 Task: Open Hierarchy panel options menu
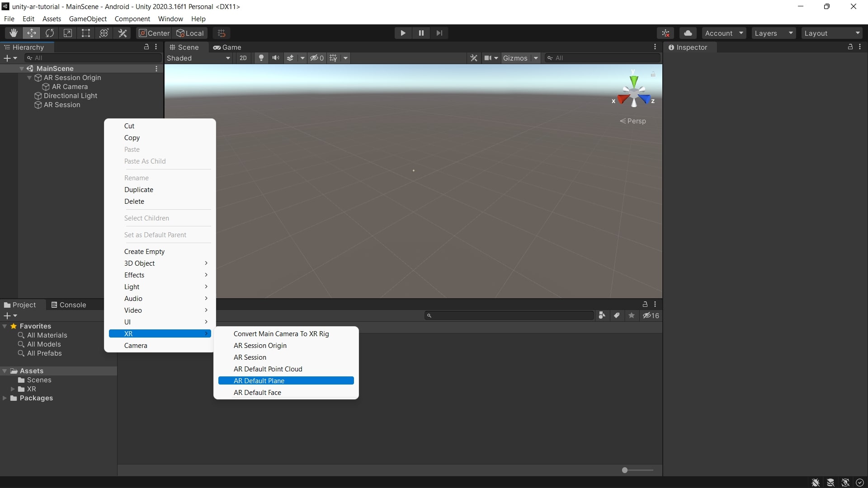(x=156, y=47)
